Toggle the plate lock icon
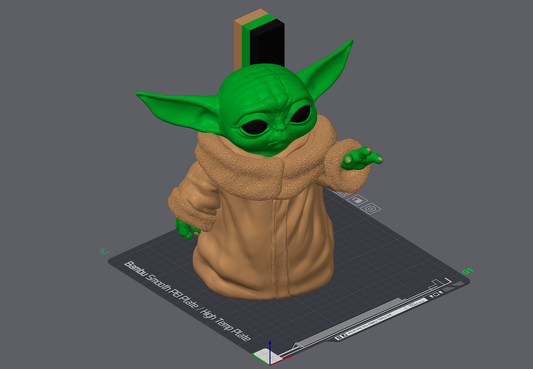This screenshot has height=369, width=533. 357,200
